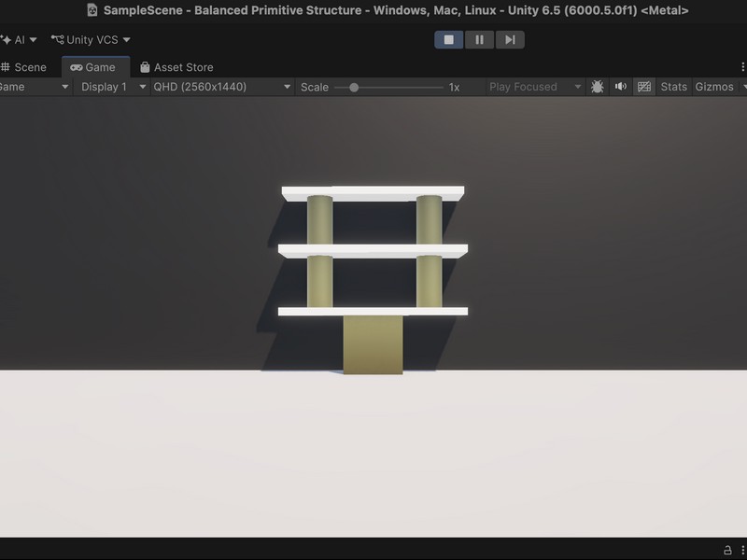Select the Game tab
The height and width of the screenshot is (560, 747).
coord(93,67)
